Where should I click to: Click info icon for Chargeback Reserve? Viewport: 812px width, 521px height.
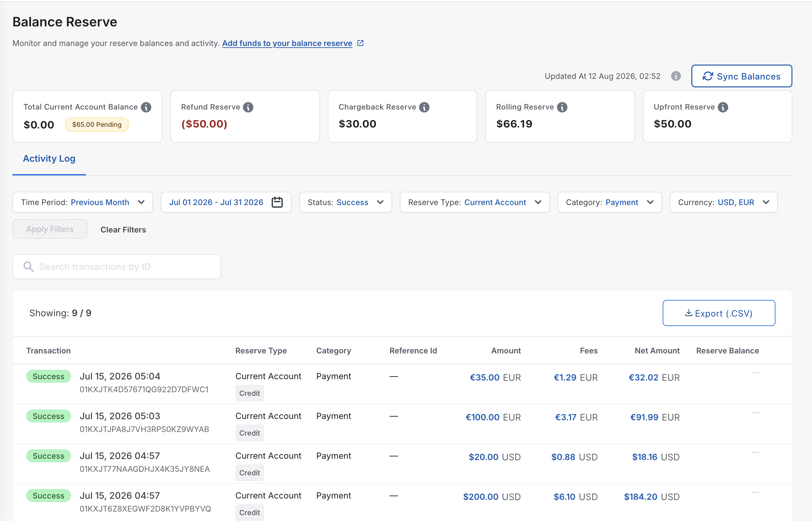point(424,107)
